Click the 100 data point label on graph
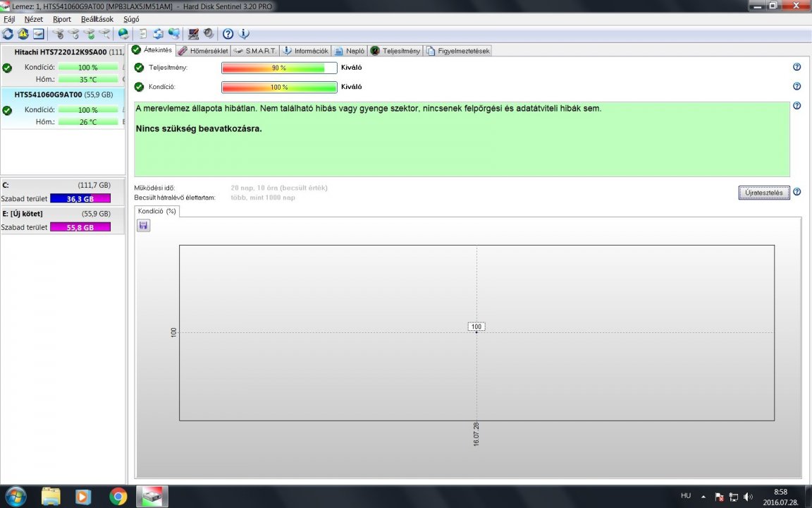Viewport: 812px width, 508px height. (x=476, y=327)
